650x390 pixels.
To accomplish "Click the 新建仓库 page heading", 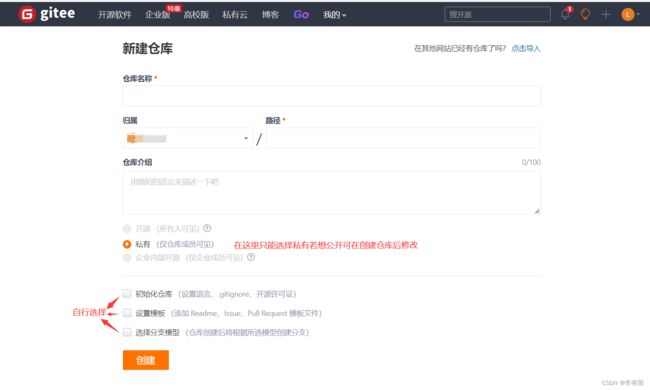I will 148,48.
